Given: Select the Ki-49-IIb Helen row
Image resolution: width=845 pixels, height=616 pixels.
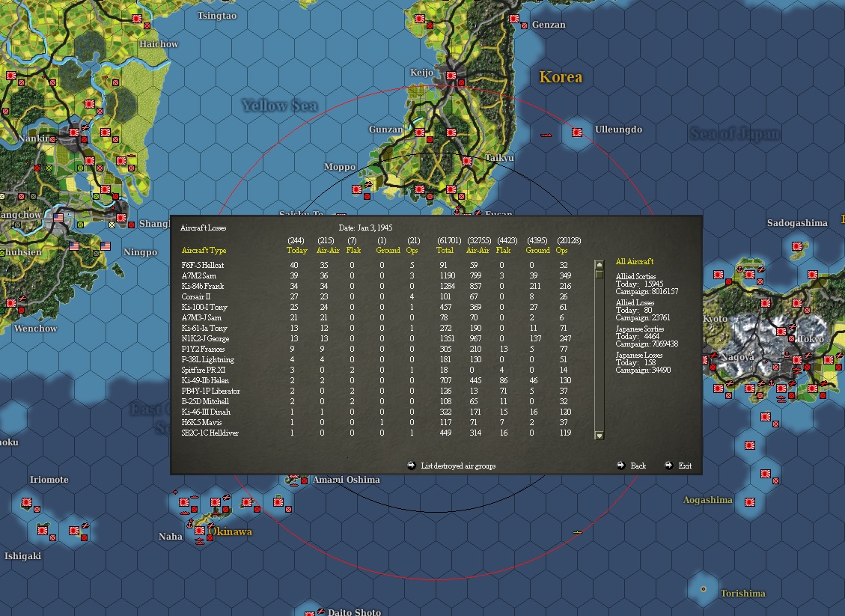Looking at the screenshot, I should tap(376, 380).
